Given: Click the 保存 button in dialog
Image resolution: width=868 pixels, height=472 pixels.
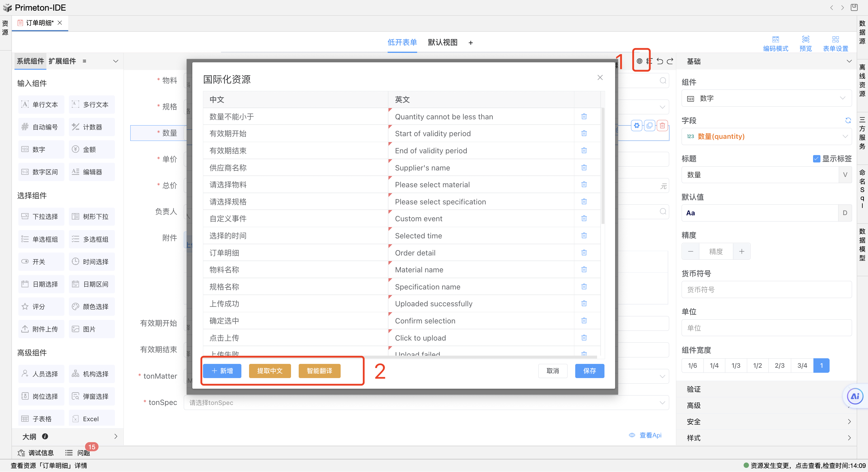Looking at the screenshot, I should [589, 371].
